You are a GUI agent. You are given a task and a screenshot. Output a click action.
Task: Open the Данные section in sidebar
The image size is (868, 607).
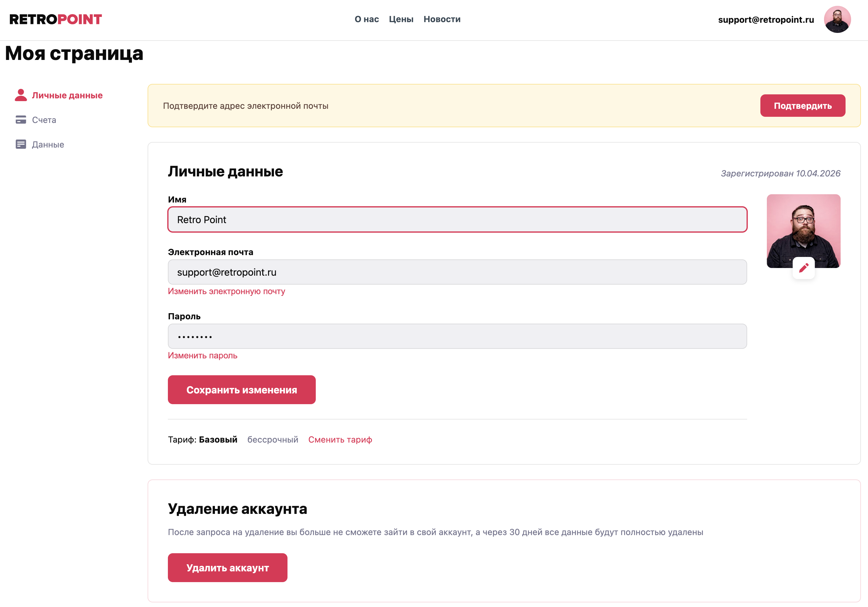[47, 144]
